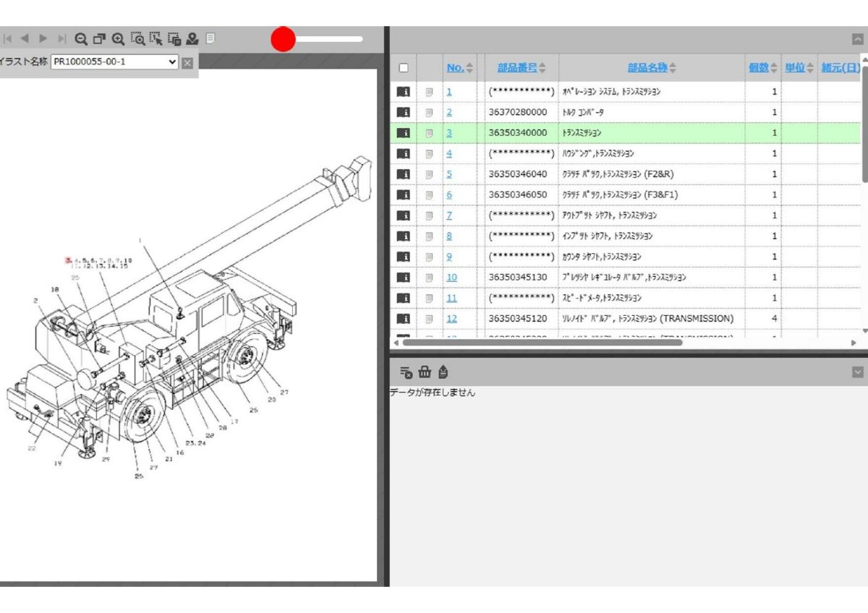Click the clear list icon in lower panel

[406, 372]
